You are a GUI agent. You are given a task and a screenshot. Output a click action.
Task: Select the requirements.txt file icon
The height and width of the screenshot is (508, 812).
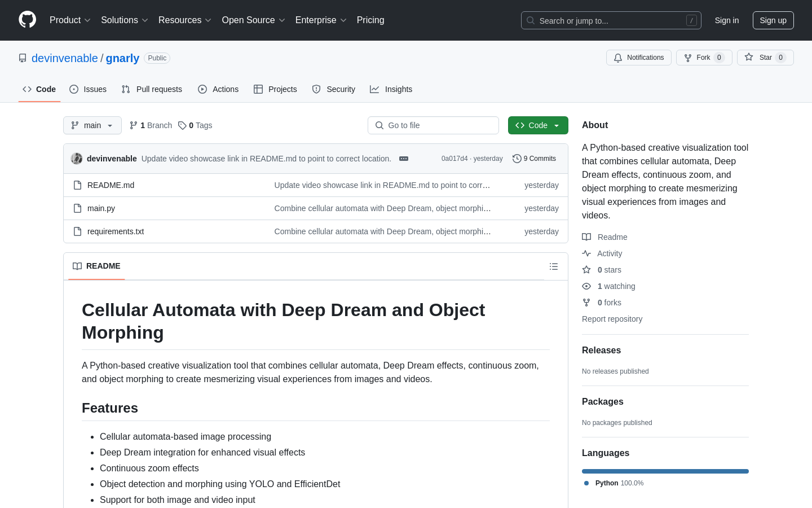click(x=78, y=231)
